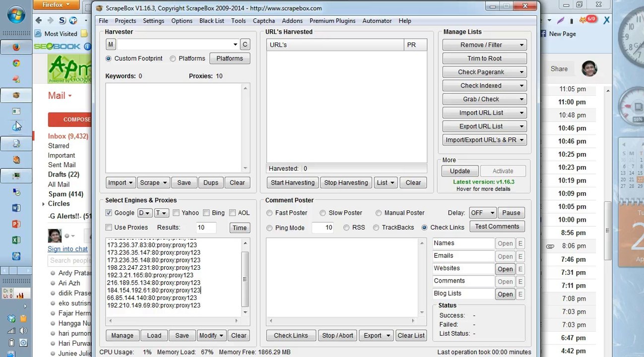Image resolution: width=644 pixels, height=357 pixels.
Task: Open the Word icon in the taskbar
Action: coord(16,208)
